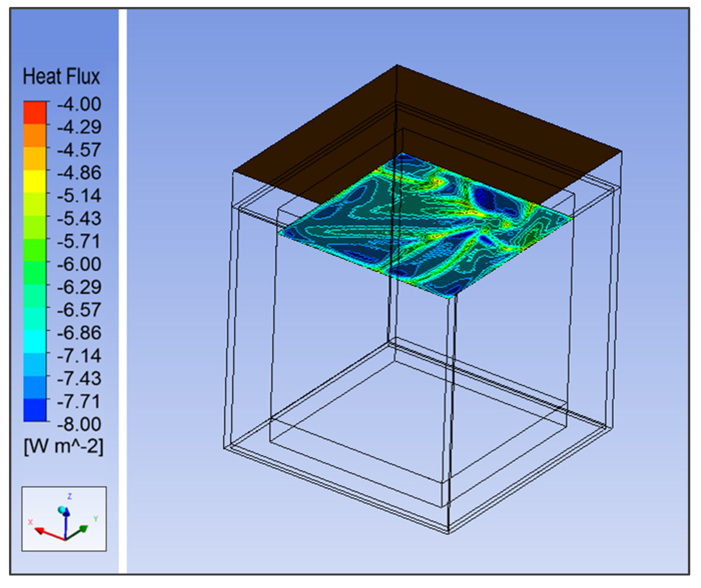701x588 pixels.
Task: Click the -5.14 legend value label
Action: pos(79,195)
